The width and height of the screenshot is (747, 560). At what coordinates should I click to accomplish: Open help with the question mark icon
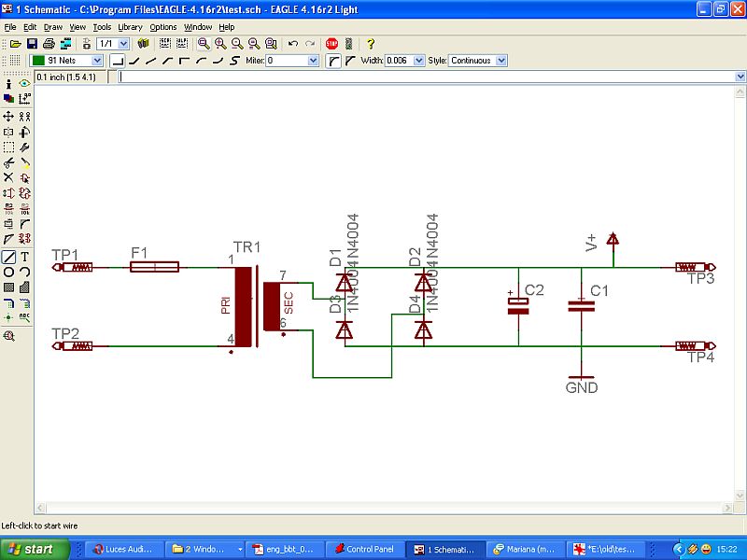[x=371, y=44]
